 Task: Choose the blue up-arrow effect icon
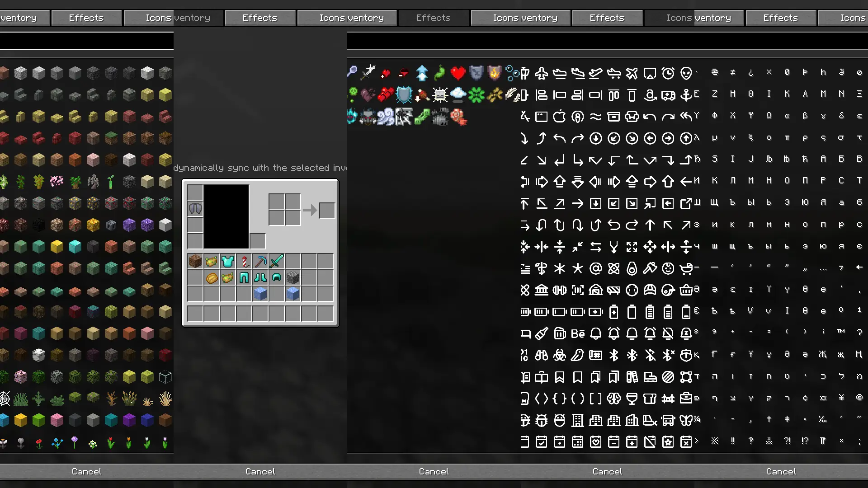pyautogui.click(x=422, y=73)
